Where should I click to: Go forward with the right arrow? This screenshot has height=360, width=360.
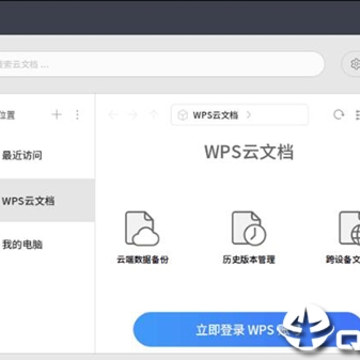click(x=133, y=115)
